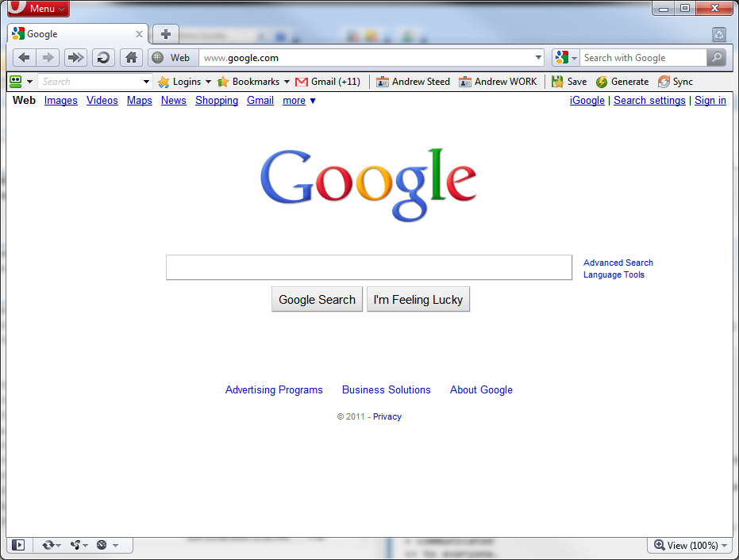
Task: Click the green toolbar logo icon
Action: pyautogui.click(x=16, y=82)
